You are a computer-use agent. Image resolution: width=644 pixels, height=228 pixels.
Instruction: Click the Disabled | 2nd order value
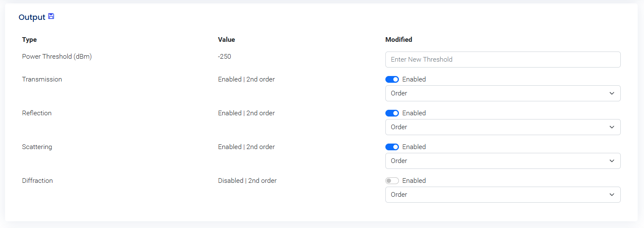(x=247, y=181)
